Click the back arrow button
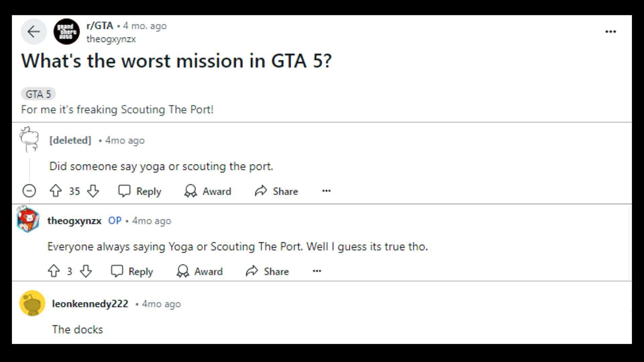This screenshot has height=362, width=644. (x=34, y=32)
